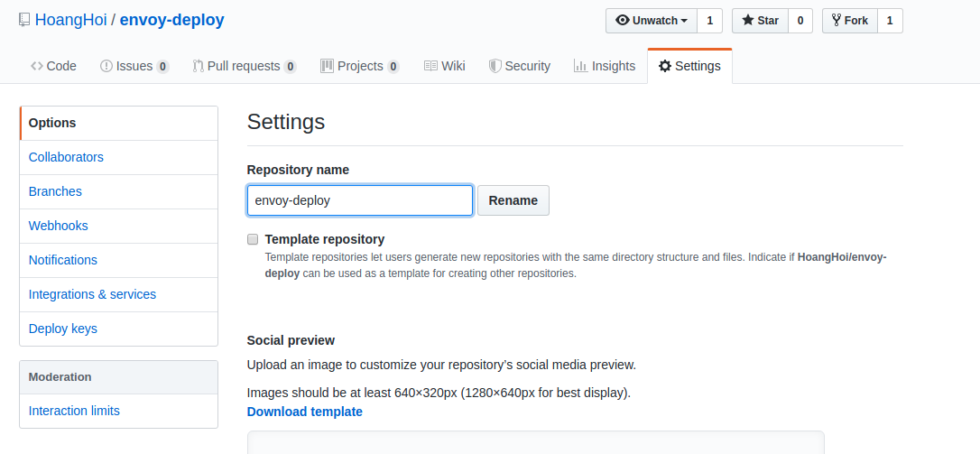Focus the Repository name input field
Viewport: 980px width, 454px height.
pyautogui.click(x=359, y=200)
